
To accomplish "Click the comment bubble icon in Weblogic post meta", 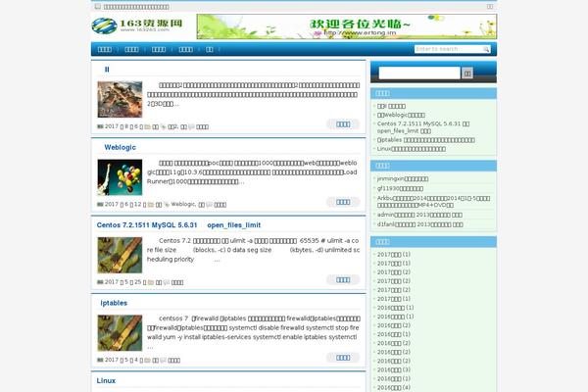I will coord(210,205).
